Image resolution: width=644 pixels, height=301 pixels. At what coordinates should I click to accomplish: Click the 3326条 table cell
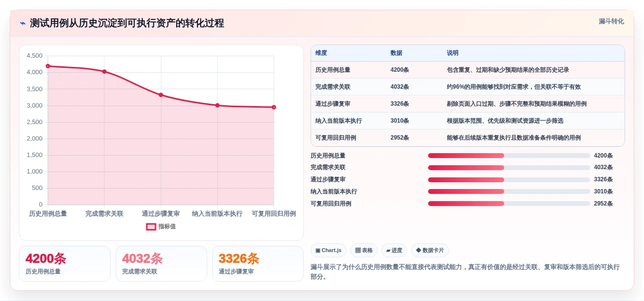point(399,104)
